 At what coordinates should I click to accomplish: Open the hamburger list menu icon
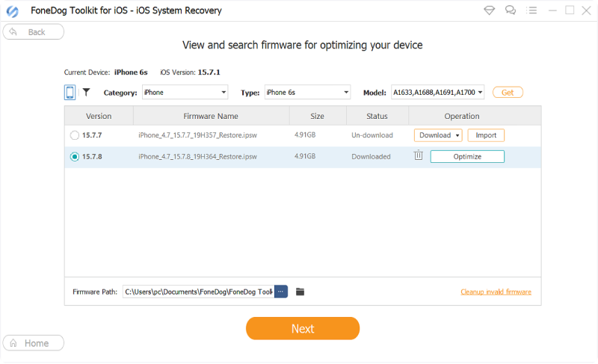(531, 10)
